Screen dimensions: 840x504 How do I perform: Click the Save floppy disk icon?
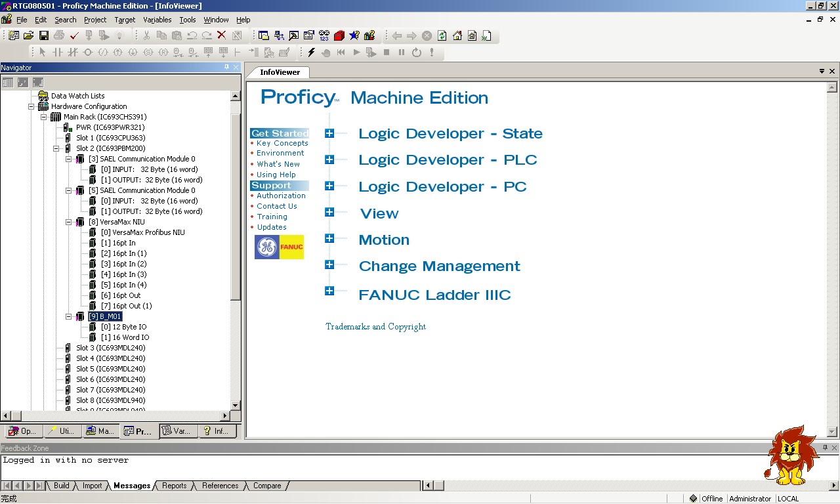click(x=43, y=35)
